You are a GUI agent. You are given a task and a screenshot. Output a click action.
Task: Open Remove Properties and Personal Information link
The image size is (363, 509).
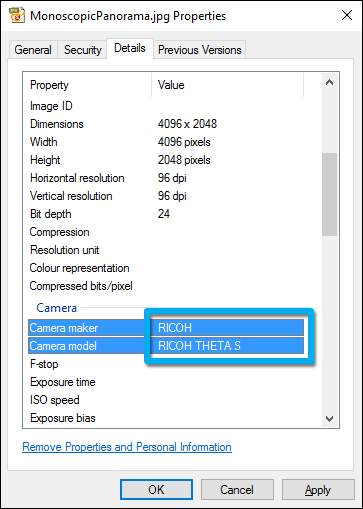[x=127, y=447]
